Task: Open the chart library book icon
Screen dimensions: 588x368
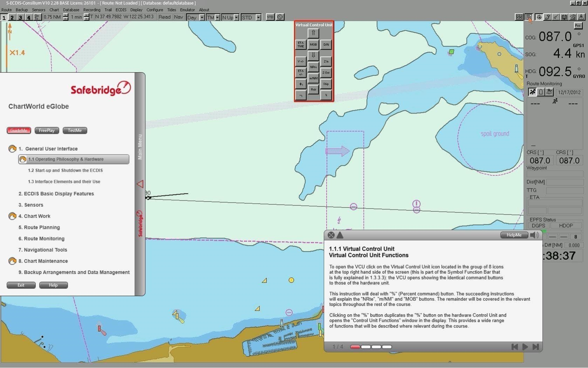Action: 564,17
